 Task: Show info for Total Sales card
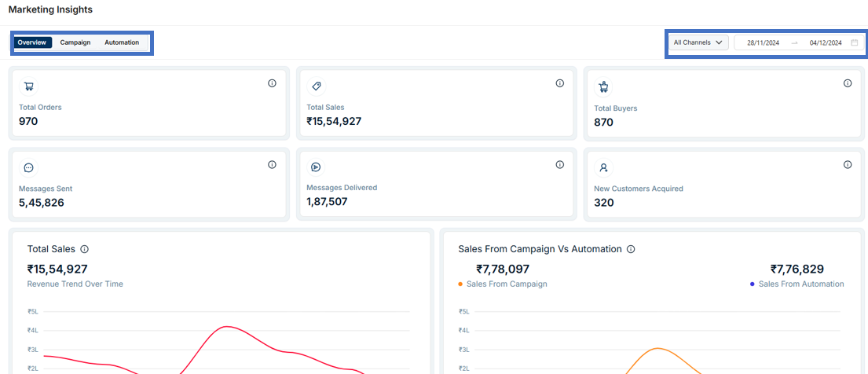[x=559, y=83]
